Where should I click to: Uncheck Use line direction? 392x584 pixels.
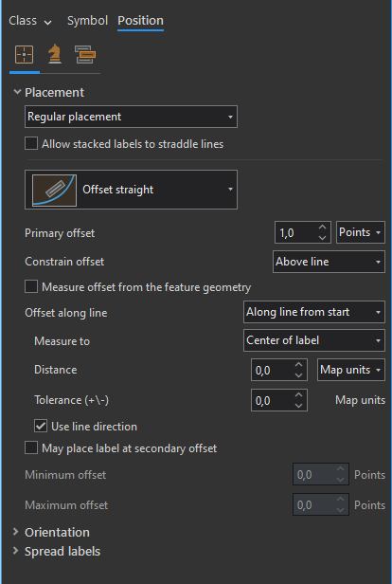tap(41, 426)
